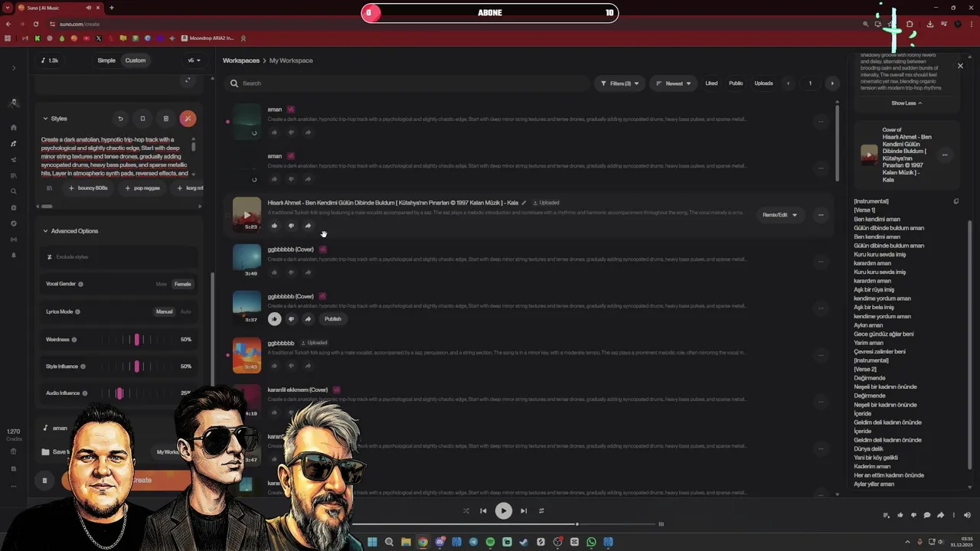This screenshot has height=551, width=980.
Task: Play the Hisarlı Ahmet thumbnail
Action: coord(247,214)
